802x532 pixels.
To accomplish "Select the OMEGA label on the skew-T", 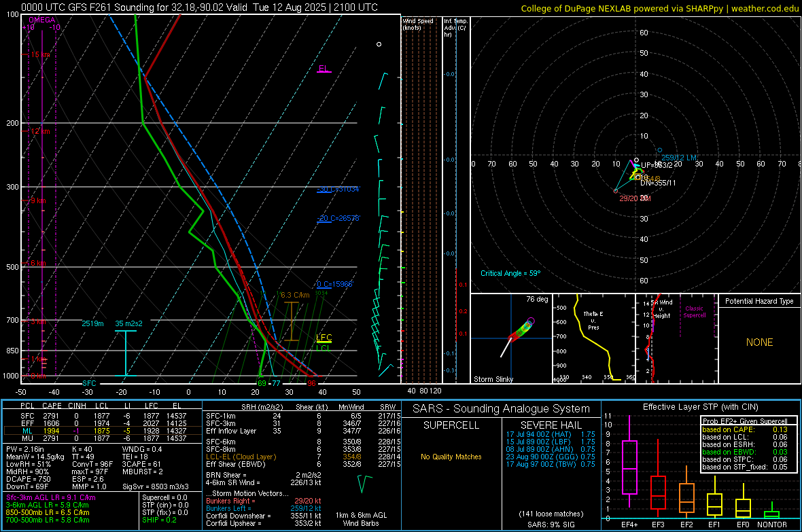I will [x=41, y=20].
